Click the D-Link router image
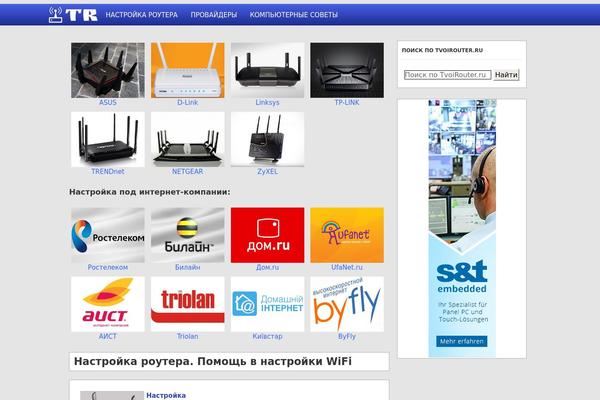The image size is (600, 400). [188, 70]
